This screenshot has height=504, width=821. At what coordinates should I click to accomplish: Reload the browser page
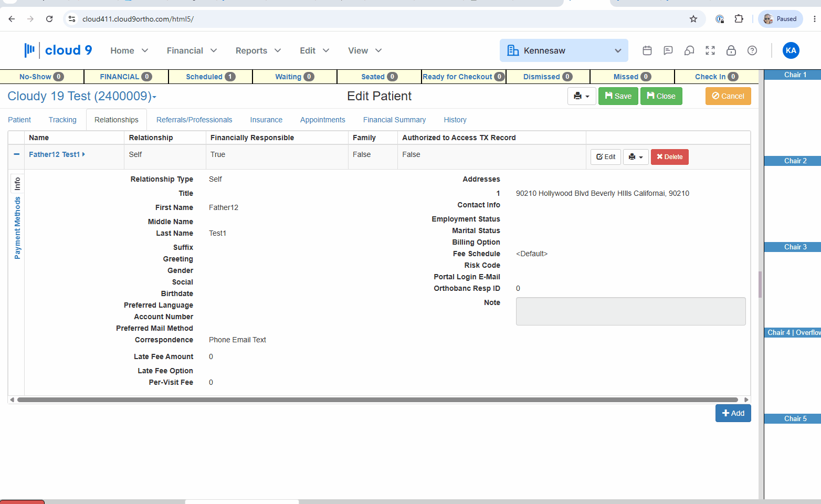(x=49, y=19)
